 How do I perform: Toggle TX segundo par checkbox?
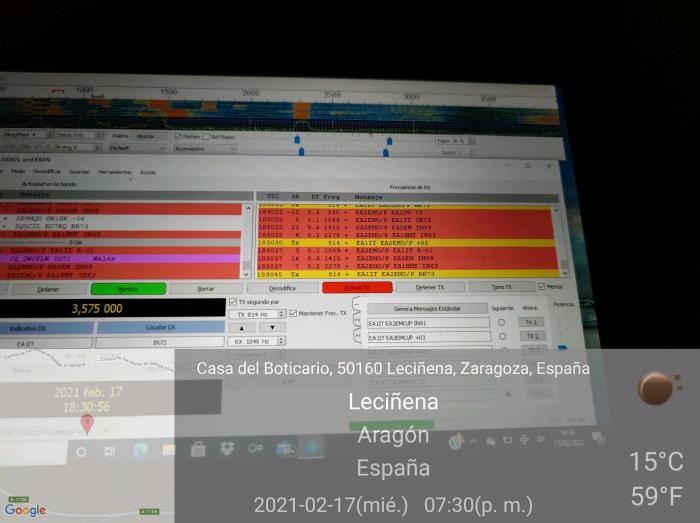click(233, 302)
